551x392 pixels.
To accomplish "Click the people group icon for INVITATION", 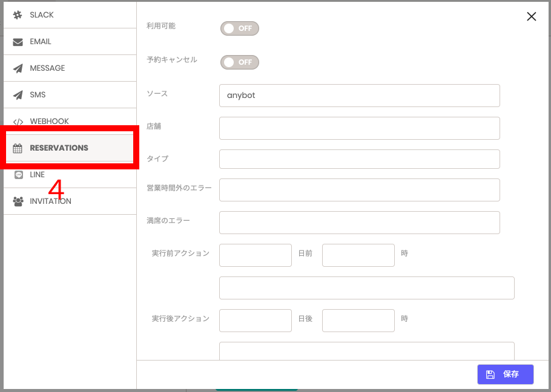I will coord(18,201).
